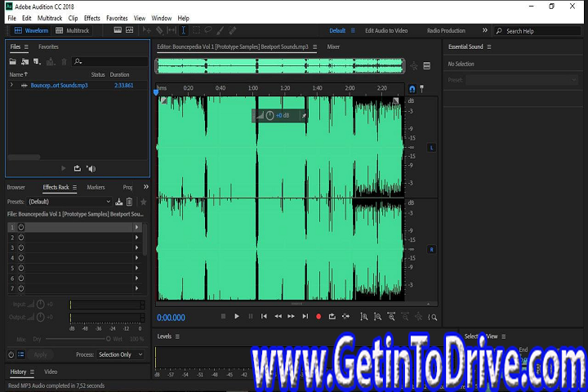Open the Essential Sound Preset dropdown
The image size is (588, 392).
pos(522,80)
